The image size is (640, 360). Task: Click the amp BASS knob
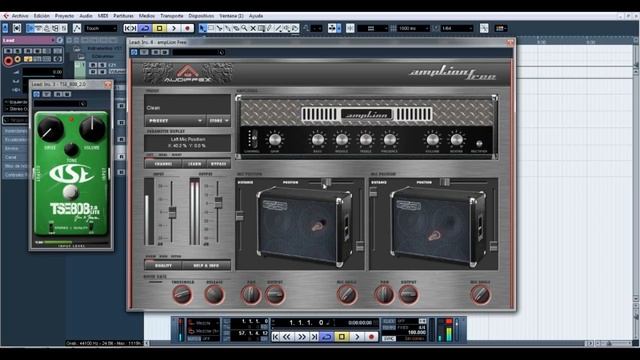[318, 140]
